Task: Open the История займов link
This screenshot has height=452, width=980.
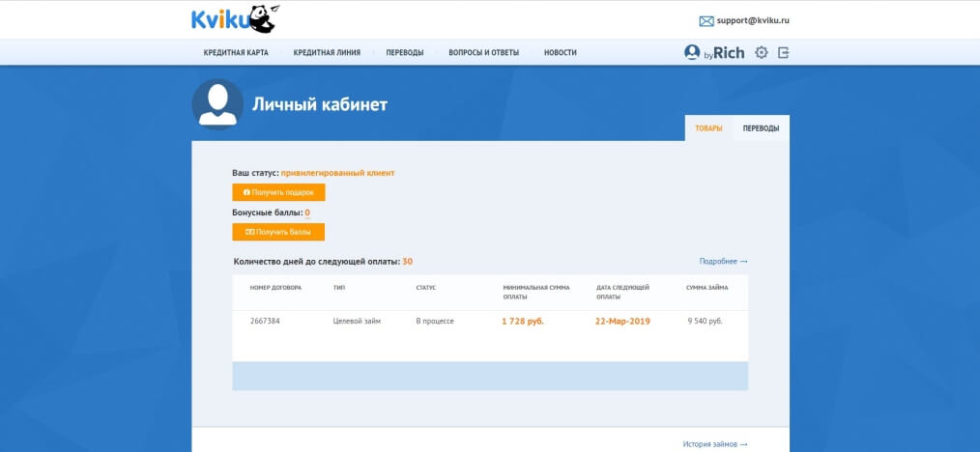Action: (715, 444)
